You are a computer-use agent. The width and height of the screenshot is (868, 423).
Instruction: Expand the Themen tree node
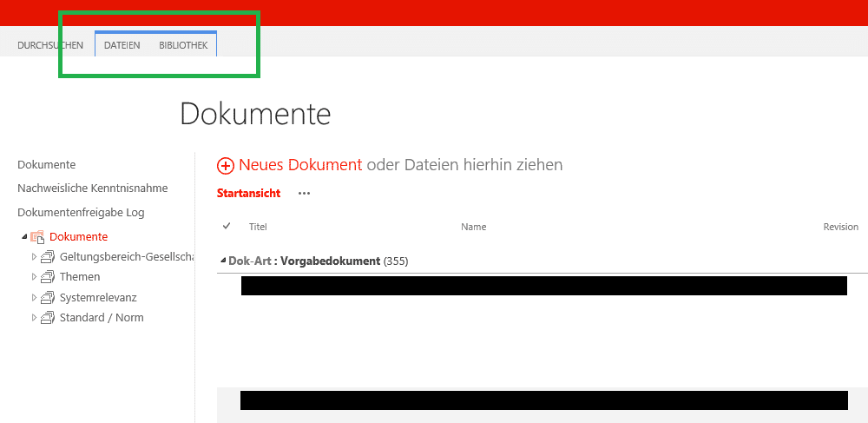click(x=35, y=277)
